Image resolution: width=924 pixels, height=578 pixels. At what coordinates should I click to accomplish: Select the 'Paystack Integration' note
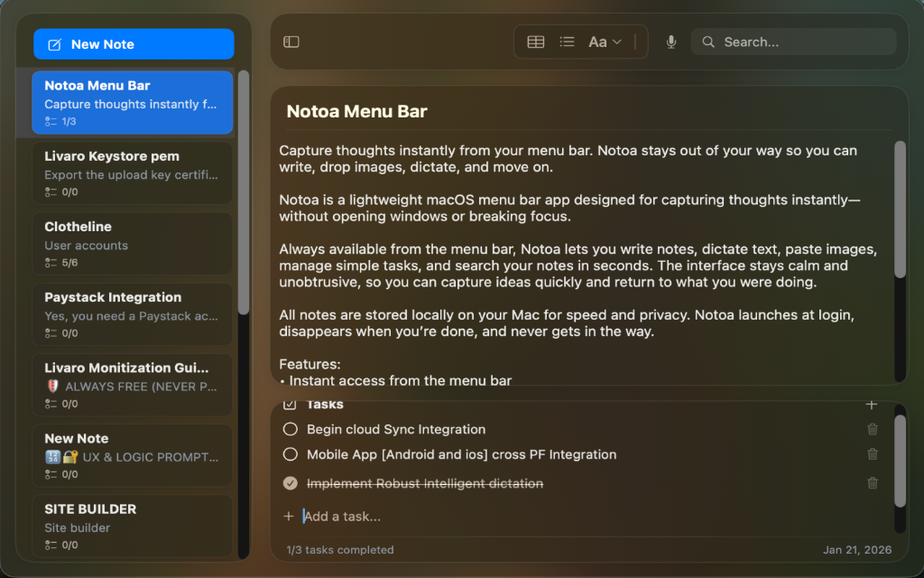click(x=133, y=313)
